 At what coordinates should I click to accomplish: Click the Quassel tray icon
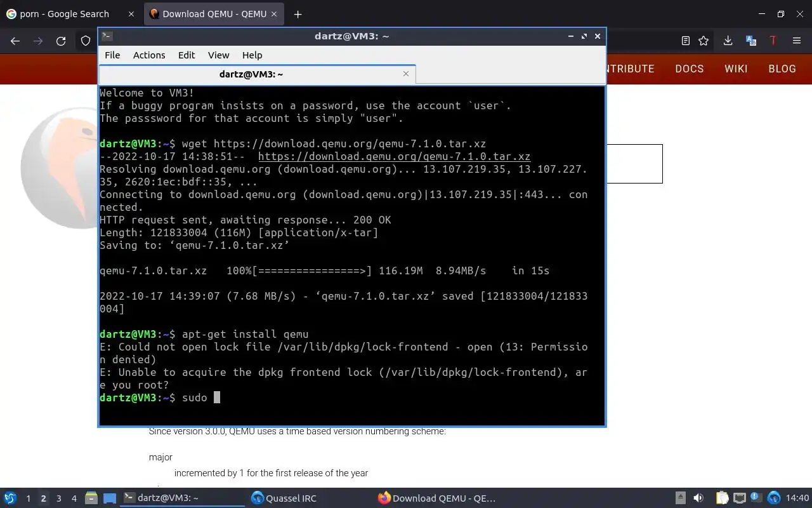[x=774, y=498]
